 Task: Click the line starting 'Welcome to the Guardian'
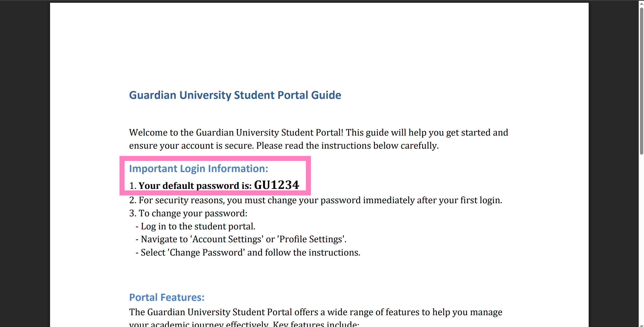pos(318,133)
